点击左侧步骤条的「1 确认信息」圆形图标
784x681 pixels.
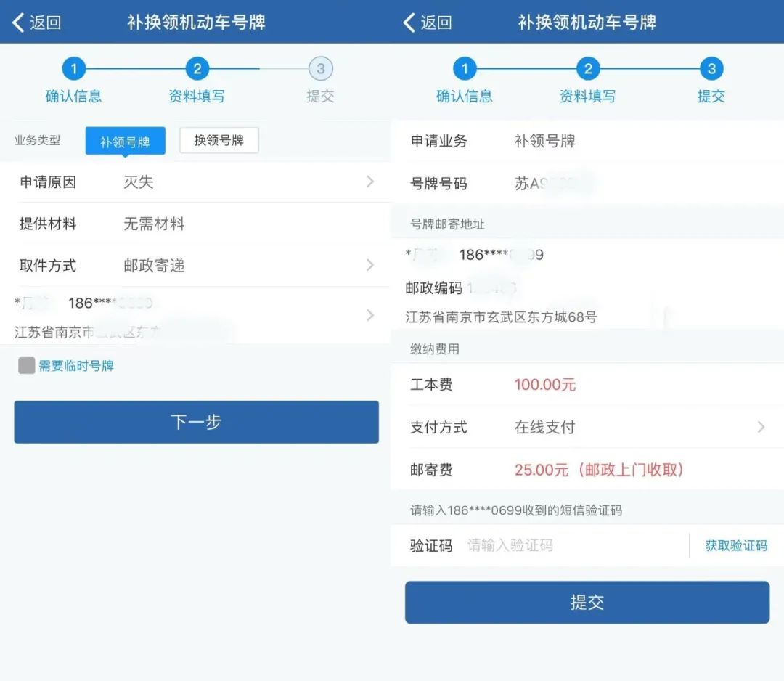[73, 68]
